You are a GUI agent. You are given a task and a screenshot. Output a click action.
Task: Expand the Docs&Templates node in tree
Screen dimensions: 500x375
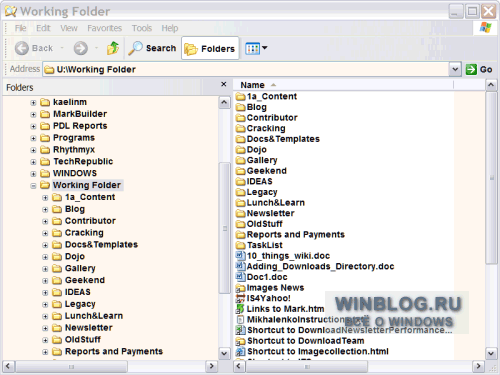point(45,245)
